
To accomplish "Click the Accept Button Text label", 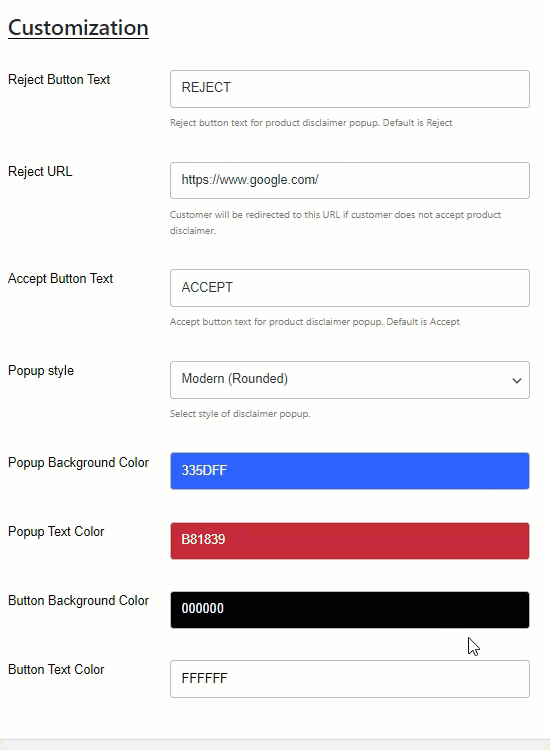I will [x=60, y=278].
